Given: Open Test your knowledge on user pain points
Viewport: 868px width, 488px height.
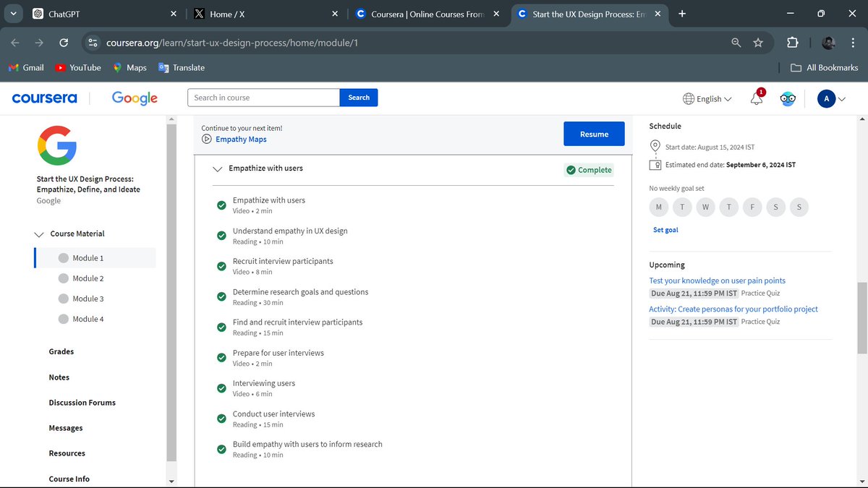Looking at the screenshot, I should coord(717,281).
